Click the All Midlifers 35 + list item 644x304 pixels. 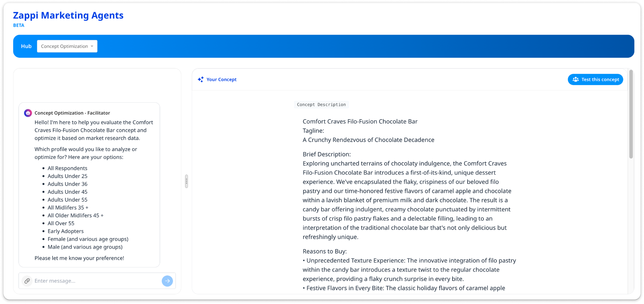pyautogui.click(x=68, y=208)
